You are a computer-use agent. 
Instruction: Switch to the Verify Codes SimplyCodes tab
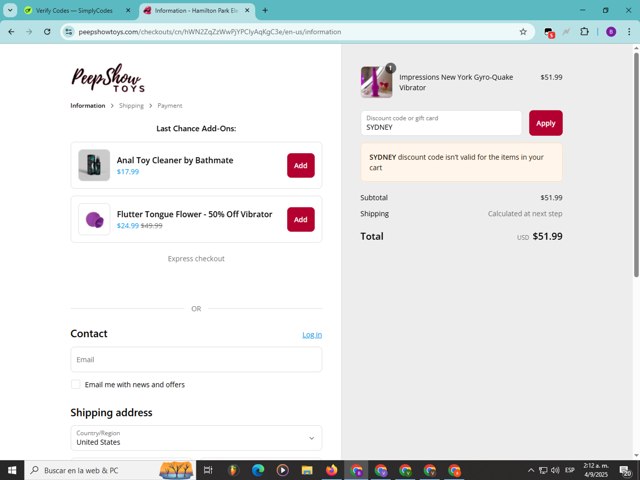pyautogui.click(x=73, y=11)
